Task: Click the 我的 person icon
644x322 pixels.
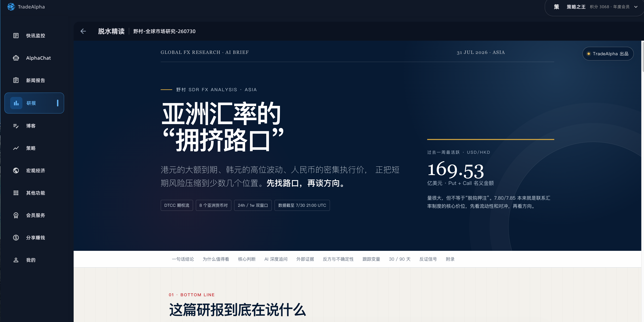Action: tap(16, 260)
